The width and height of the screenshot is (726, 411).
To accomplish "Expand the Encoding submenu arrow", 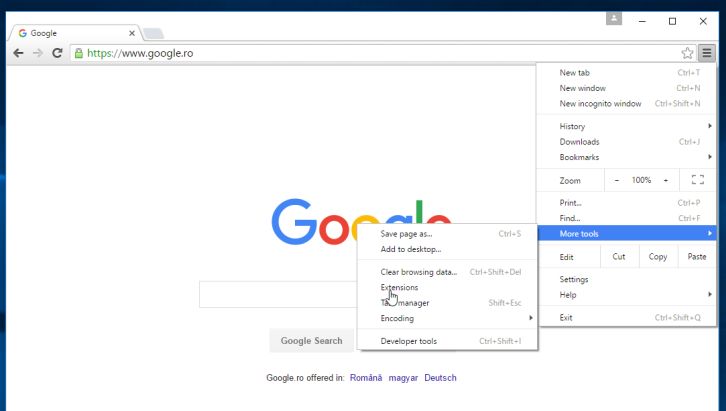I will 531,318.
